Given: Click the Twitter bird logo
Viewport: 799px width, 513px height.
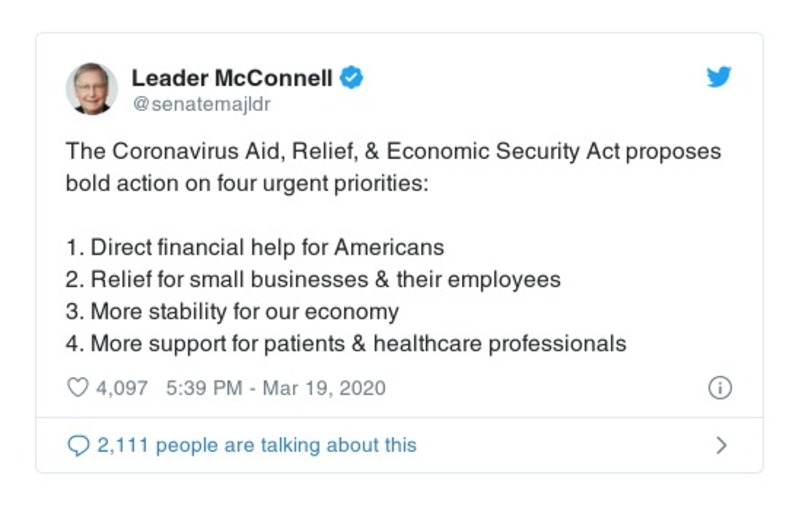Looking at the screenshot, I should click(x=718, y=78).
